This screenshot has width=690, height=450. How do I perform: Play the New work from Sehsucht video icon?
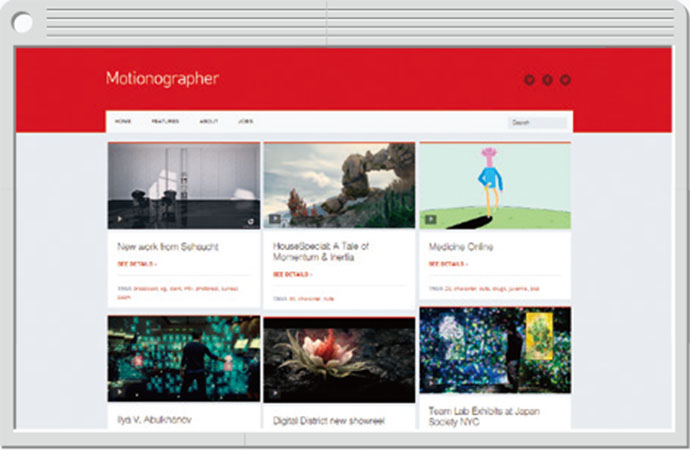click(x=119, y=219)
